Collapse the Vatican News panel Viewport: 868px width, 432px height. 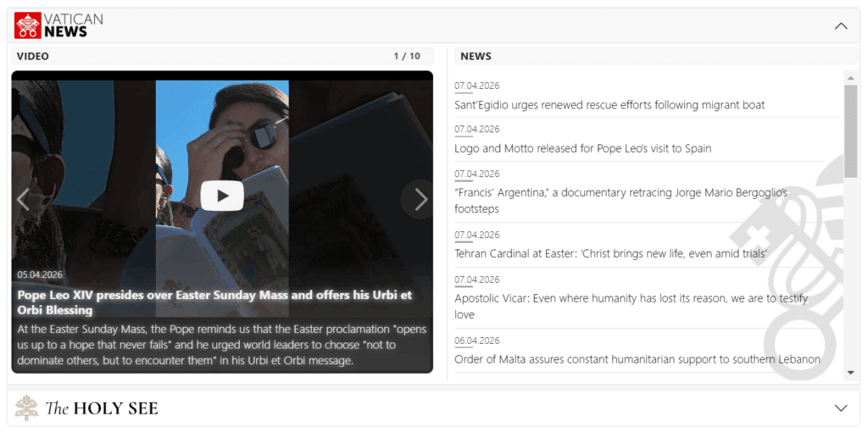click(840, 25)
